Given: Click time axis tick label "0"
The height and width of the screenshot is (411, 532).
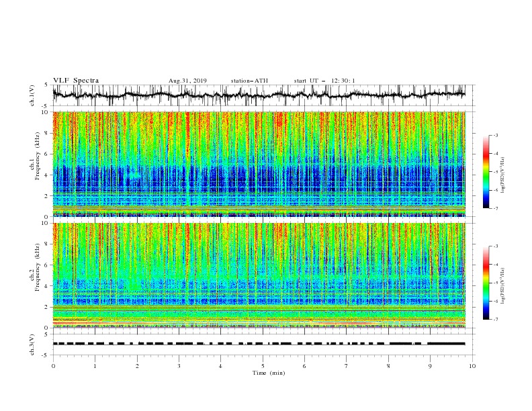Looking at the screenshot, I should 53,366.
